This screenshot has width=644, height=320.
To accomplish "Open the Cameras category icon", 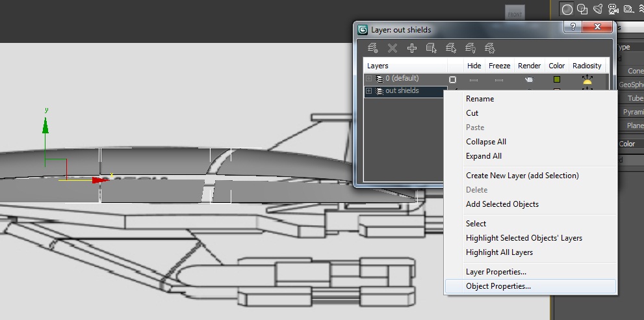I will (x=613, y=9).
